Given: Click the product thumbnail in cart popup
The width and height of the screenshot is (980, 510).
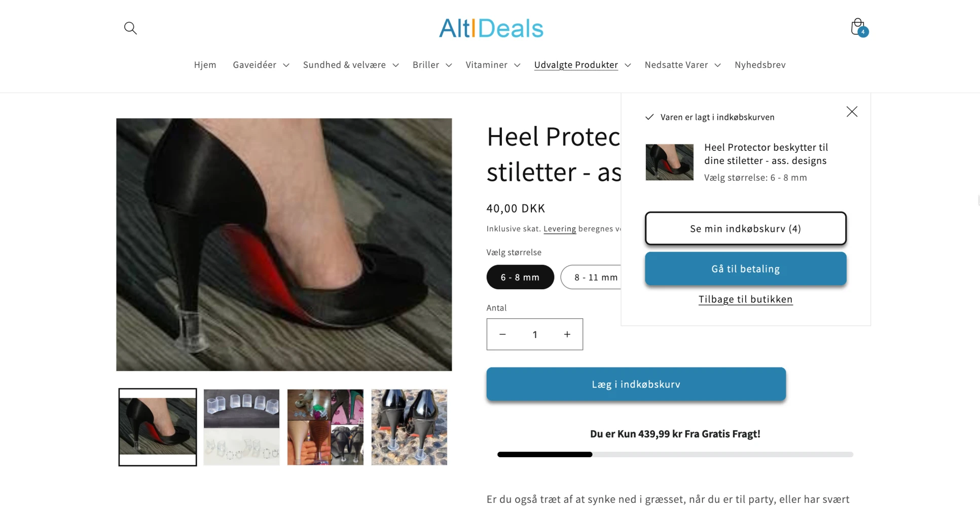Looking at the screenshot, I should [669, 162].
